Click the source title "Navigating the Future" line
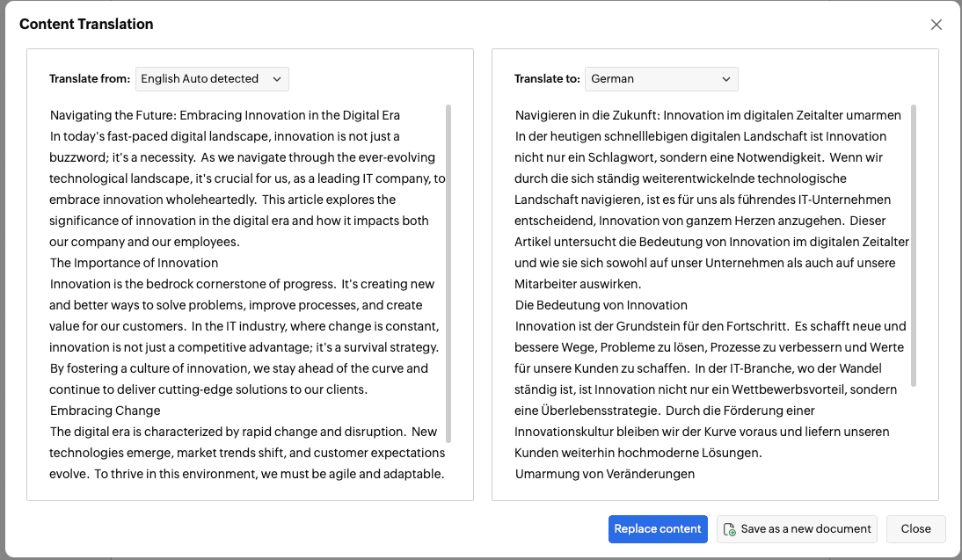 [225, 115]
